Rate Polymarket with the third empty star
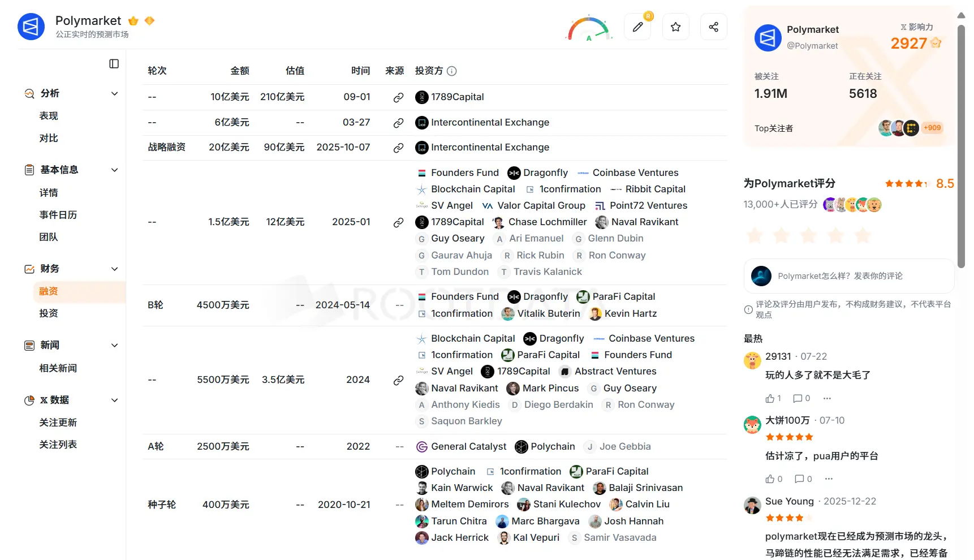The image size is (974, 560). [x=808, y=235]
